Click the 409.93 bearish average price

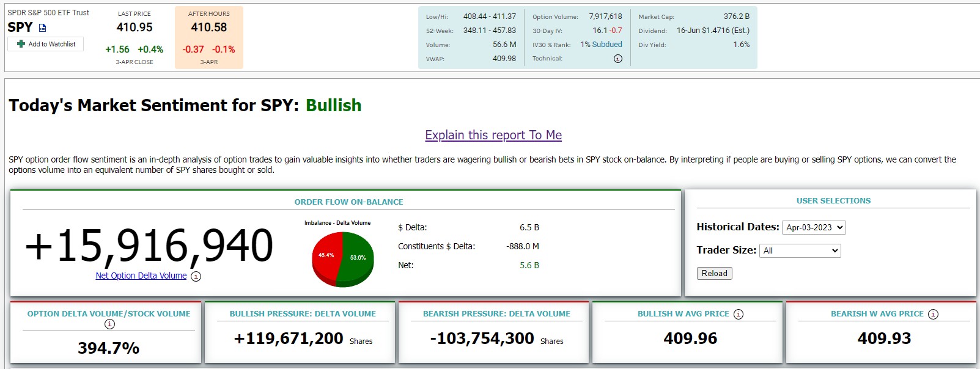click(885, 338)
